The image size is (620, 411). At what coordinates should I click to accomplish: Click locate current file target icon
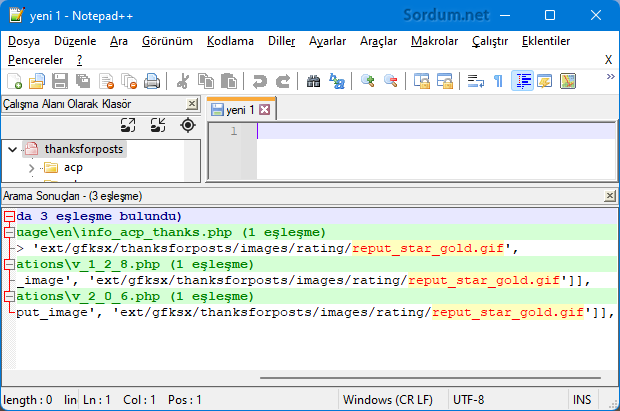(x=188, y=125)
